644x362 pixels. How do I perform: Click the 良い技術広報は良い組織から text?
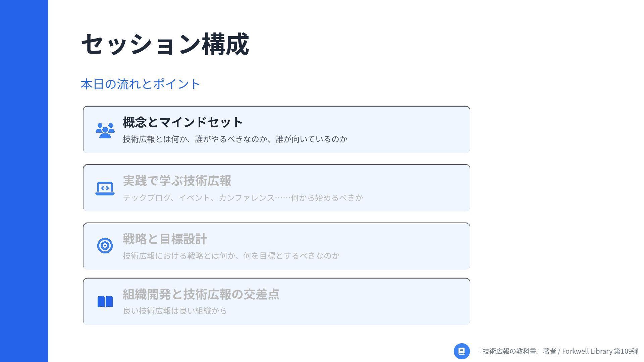click(x=175, y=311)
